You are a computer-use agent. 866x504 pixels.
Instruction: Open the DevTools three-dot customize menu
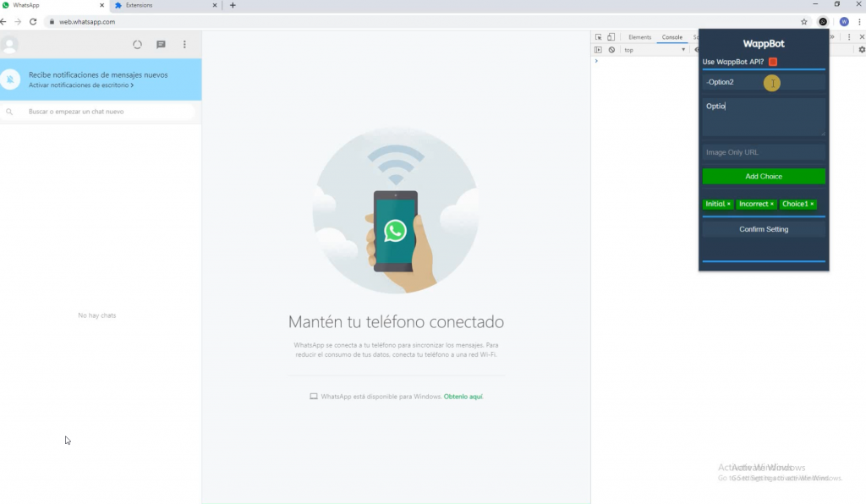848,36
